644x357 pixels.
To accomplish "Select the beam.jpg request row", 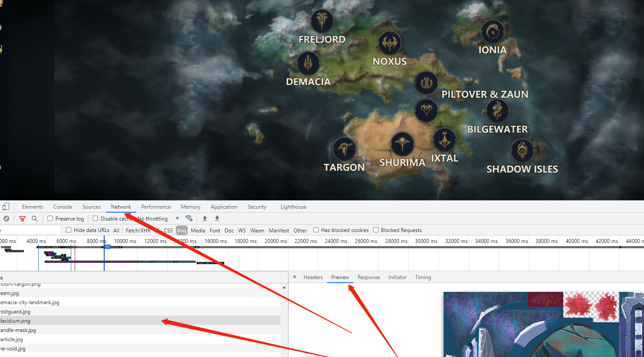I will click(x=140, y=293).
